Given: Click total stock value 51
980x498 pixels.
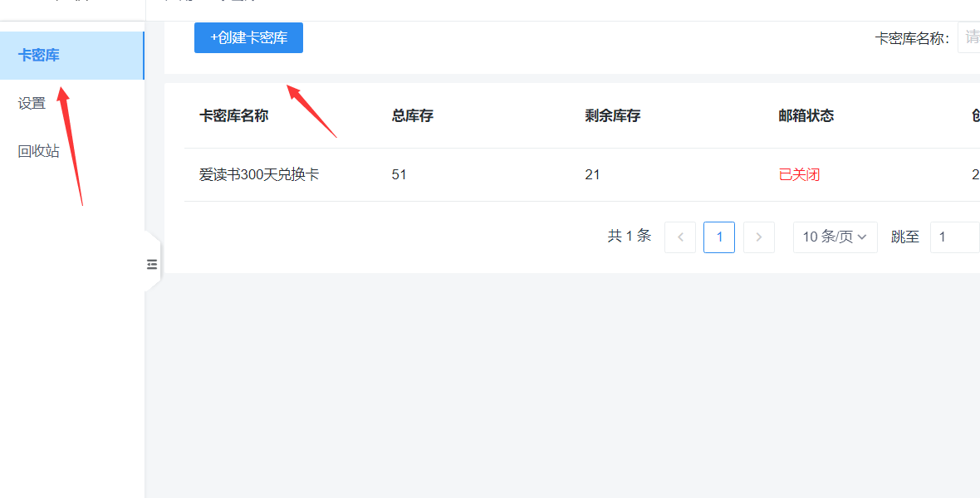Looking at the screenshot, I should pos(399,175).
